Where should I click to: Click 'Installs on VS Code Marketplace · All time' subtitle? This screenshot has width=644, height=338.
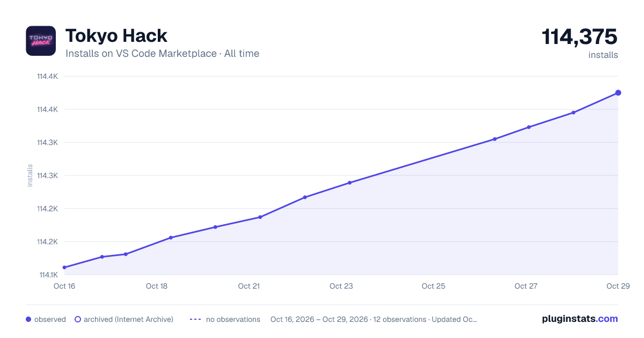[162, 54]
